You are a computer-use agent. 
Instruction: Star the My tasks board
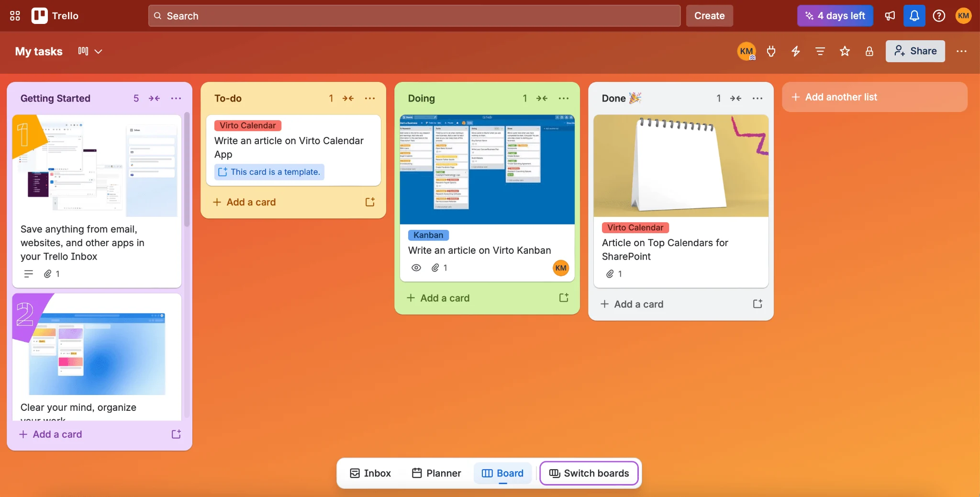click(x=845, y=51)
